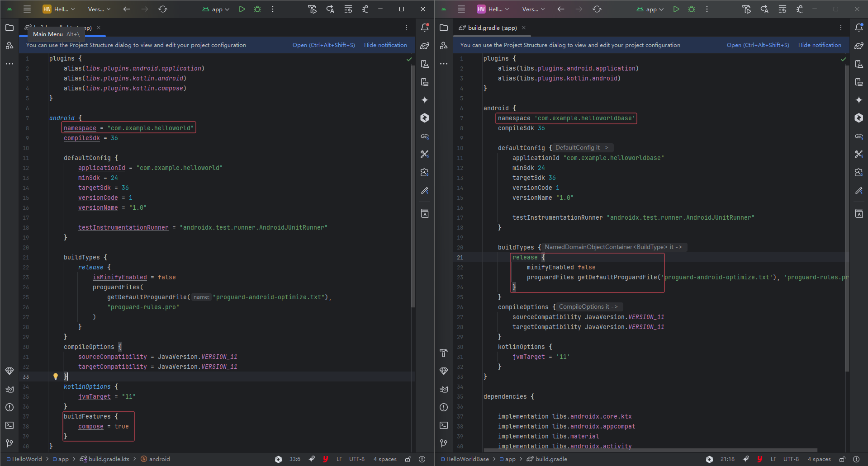868x466 pixels.
Task: Open Notifications bell in the left window
Action: [x=425, y=28]
